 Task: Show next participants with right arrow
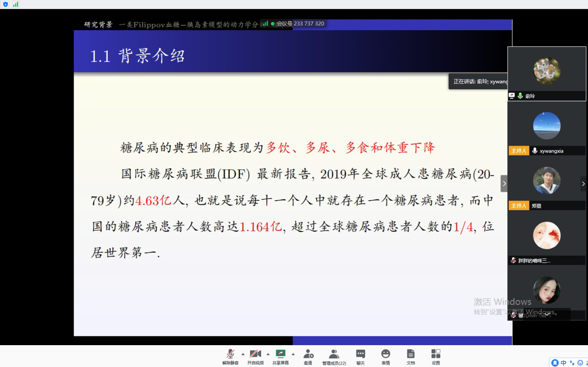coord(583,183)
